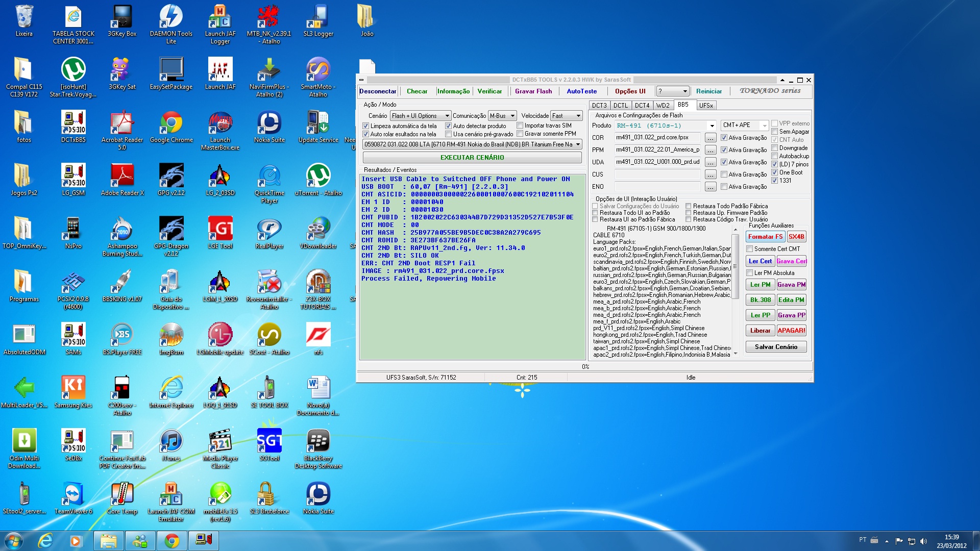
Task: Click the Informação menu button
Action: point(453,91)
